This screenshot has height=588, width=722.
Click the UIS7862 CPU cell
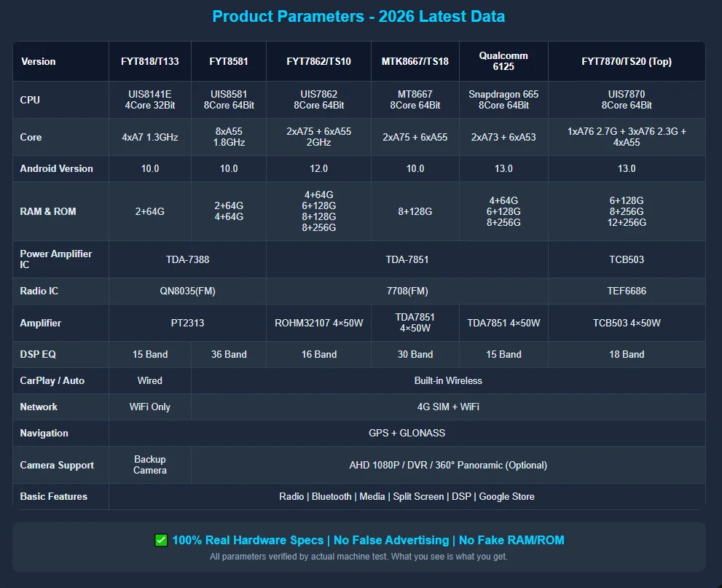[x=318, y=100]
